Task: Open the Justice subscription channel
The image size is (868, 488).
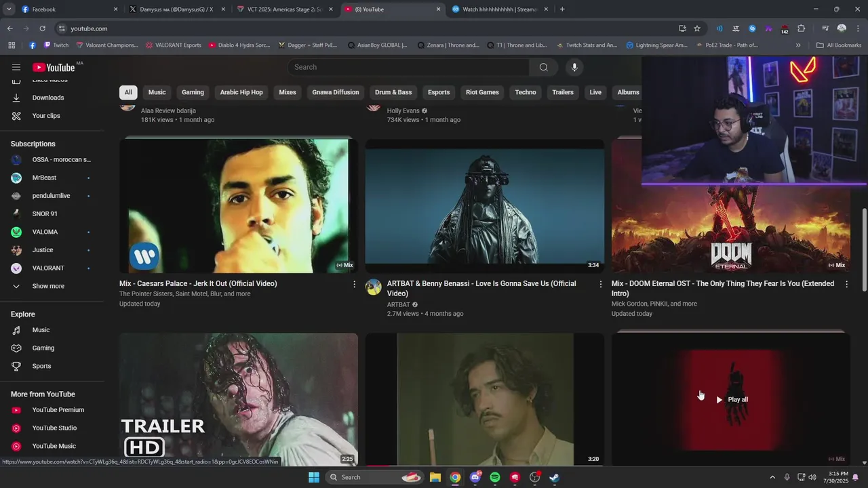Action: click(43, 250)
